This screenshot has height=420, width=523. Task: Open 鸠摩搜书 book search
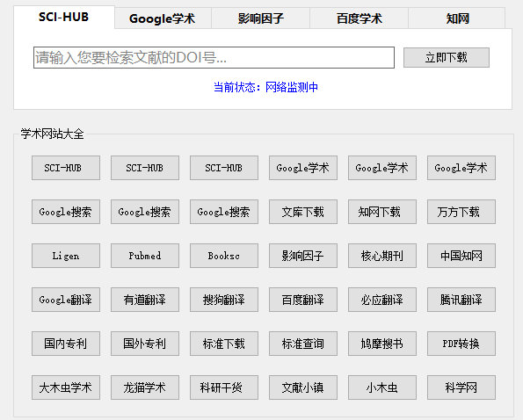click(x=381, y=344)
